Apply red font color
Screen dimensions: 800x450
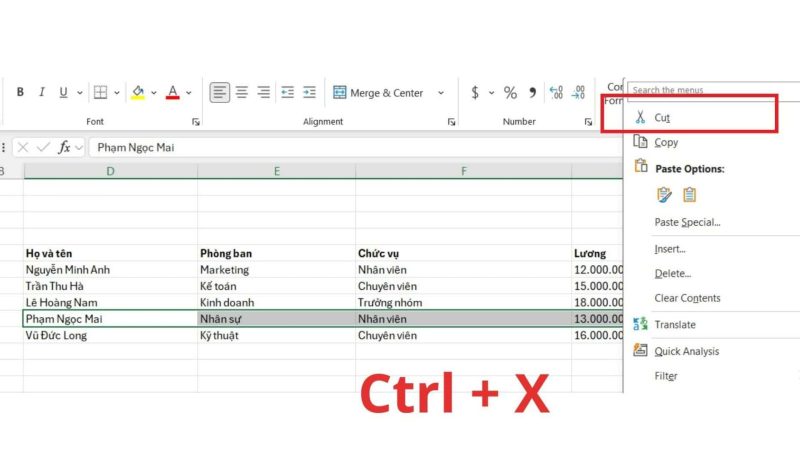(173, 92)
